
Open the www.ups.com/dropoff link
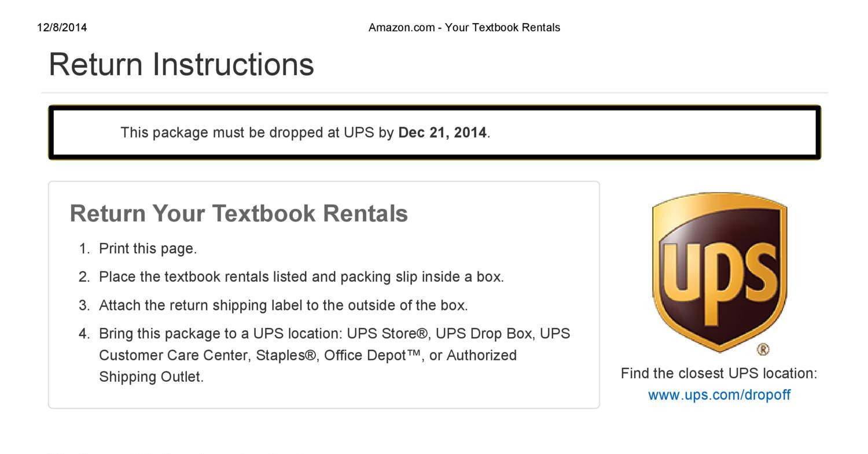pyautogui.click(x=719, y=395)
